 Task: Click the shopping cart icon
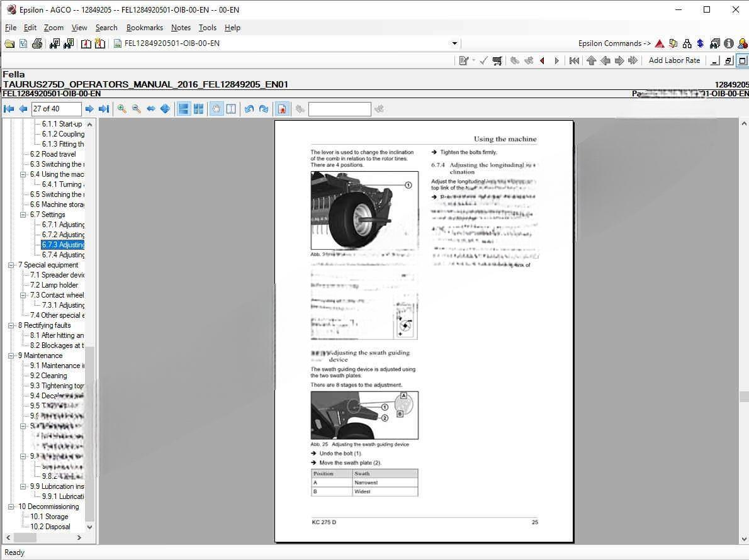497,60
